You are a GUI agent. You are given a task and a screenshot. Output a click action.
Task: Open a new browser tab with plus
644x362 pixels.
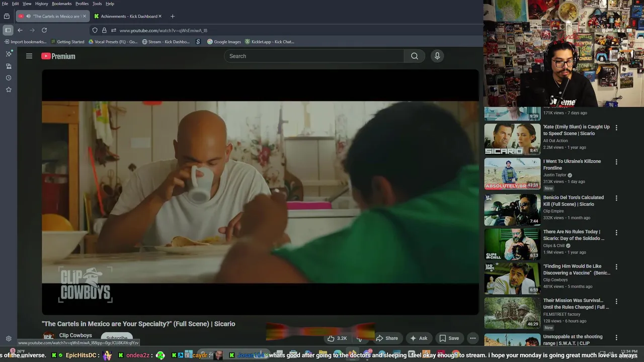click(173, 16)
